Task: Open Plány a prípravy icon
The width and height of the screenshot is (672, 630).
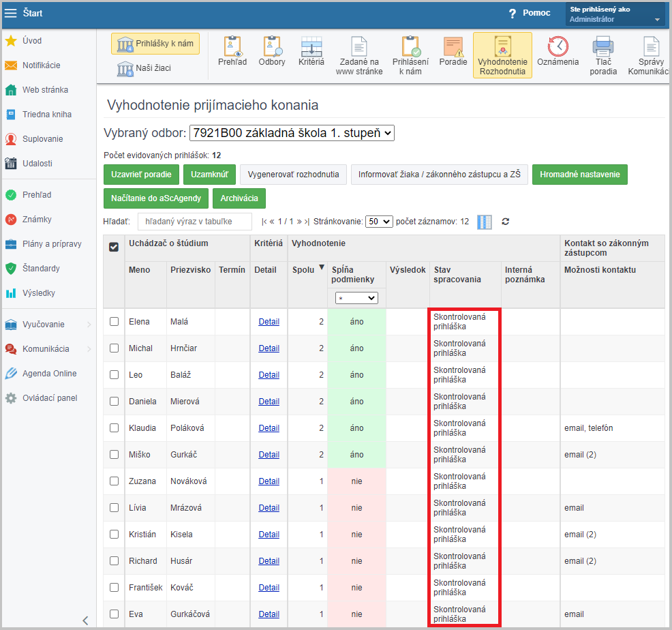Action: tap(11, 244)
